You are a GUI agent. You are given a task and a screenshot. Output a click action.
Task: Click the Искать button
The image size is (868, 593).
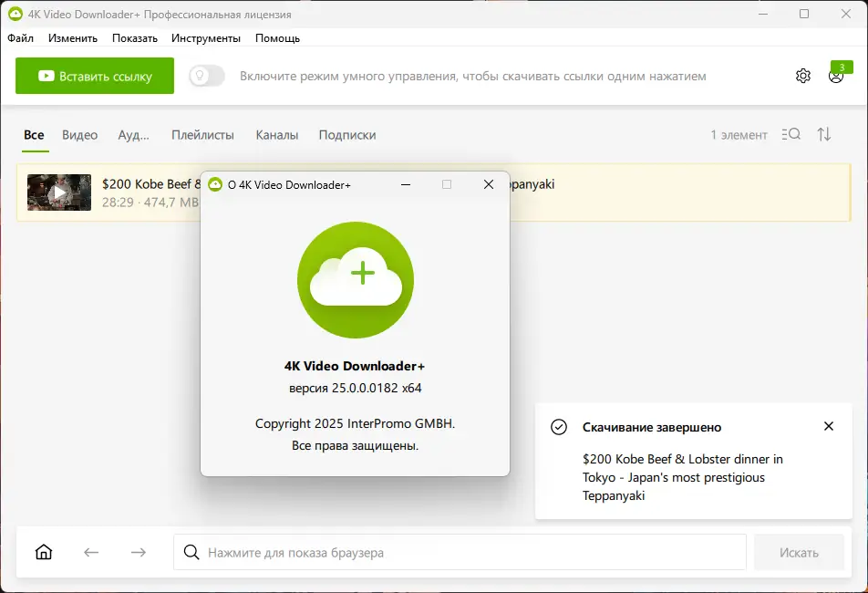(x=799, y=552)
